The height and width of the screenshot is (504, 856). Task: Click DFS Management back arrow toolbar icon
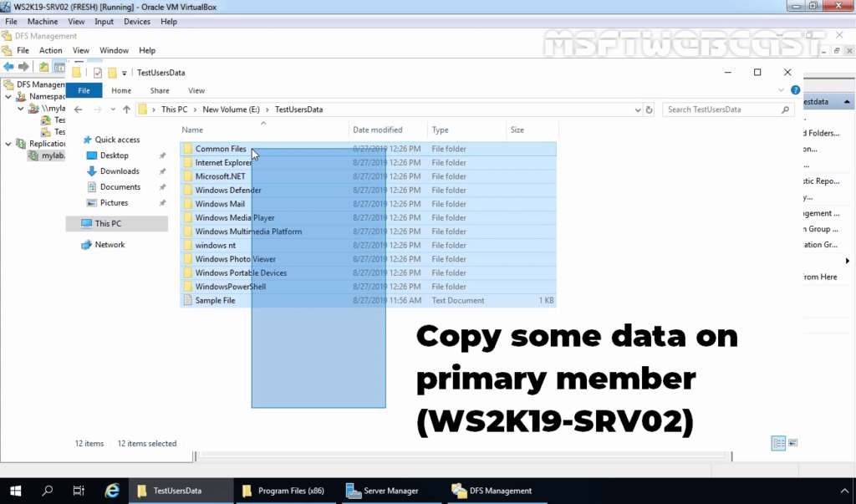(x=8, y=67)
